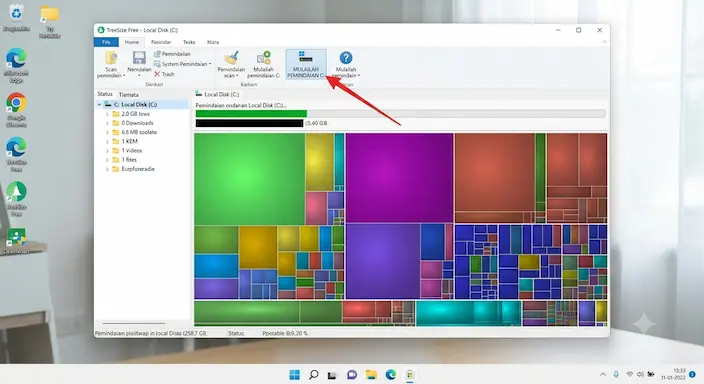Click the left panel horizontal scrollbar
This screenshot has width=704, height=384.
(x=134, y=323)
